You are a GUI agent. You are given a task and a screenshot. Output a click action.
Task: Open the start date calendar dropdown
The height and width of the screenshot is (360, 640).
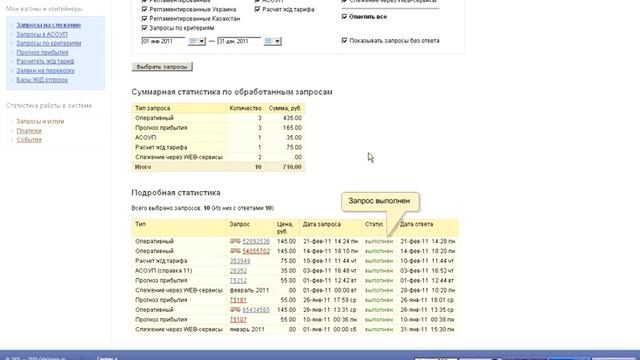click(x=196, y=41)
